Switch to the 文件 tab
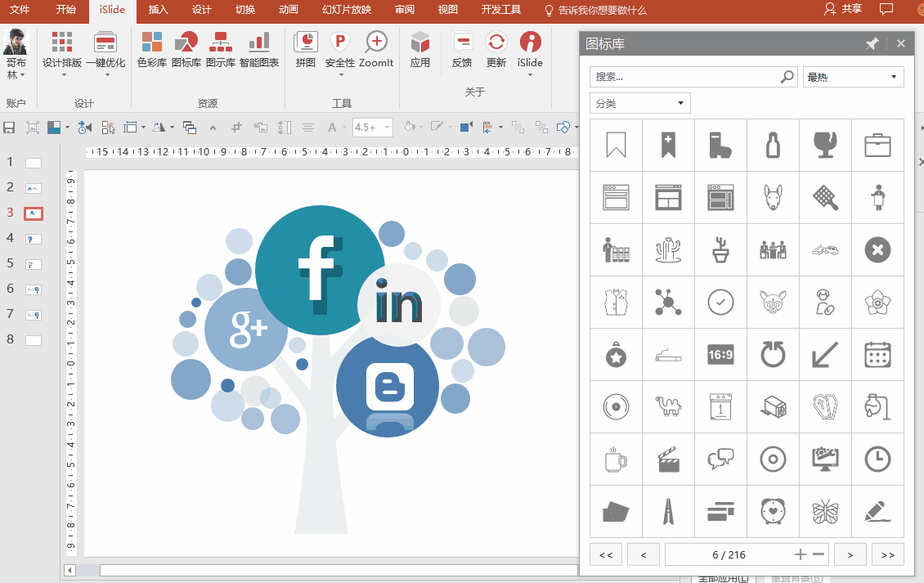This screenshot has width=924, height=583. tap(20, 10)
